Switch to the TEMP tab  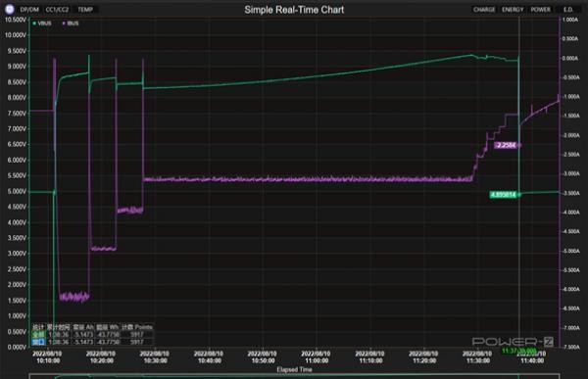(85, 10)
